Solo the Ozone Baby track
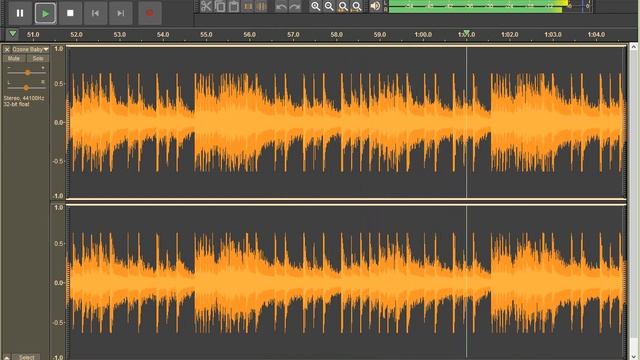This screenshot has height=360, width=640. [38, 59]
